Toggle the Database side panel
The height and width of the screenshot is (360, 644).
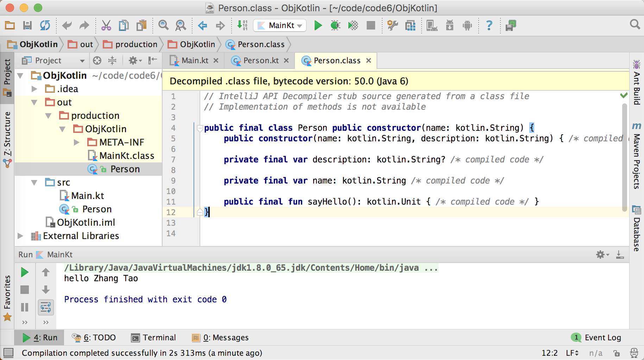coord(637,229)
